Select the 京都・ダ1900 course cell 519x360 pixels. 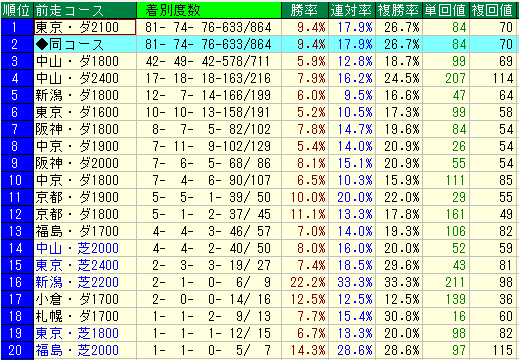85,197
